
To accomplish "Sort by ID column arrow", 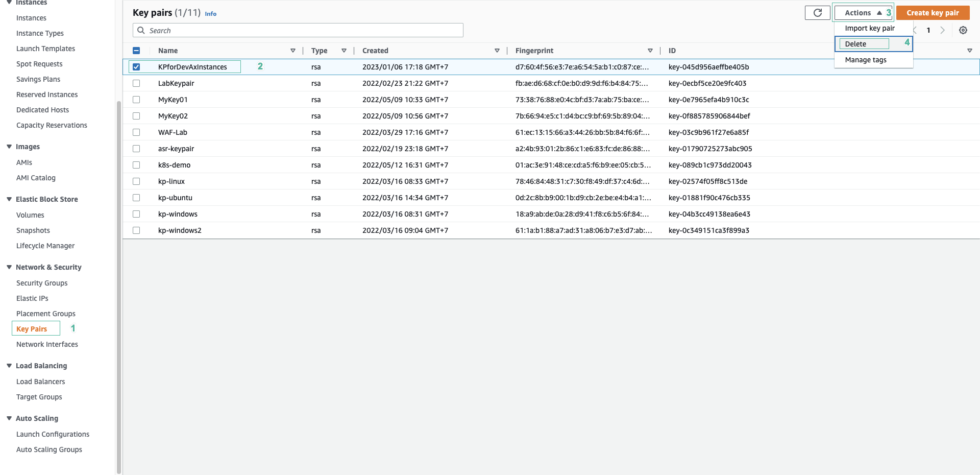I will click(969, 51).
